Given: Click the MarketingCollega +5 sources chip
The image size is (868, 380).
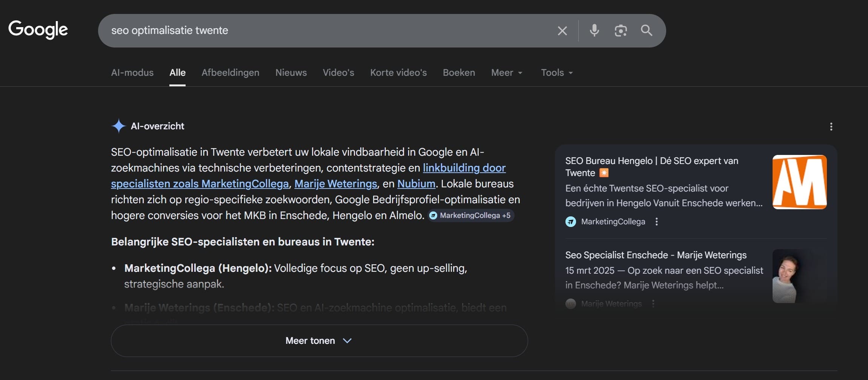Looking at the screenshot, I should (x=471, y=215).
